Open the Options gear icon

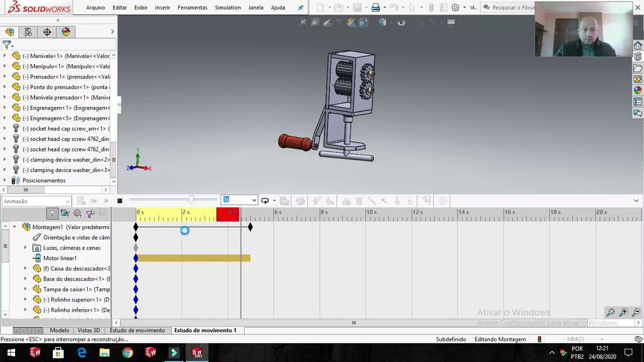point(455,8)
